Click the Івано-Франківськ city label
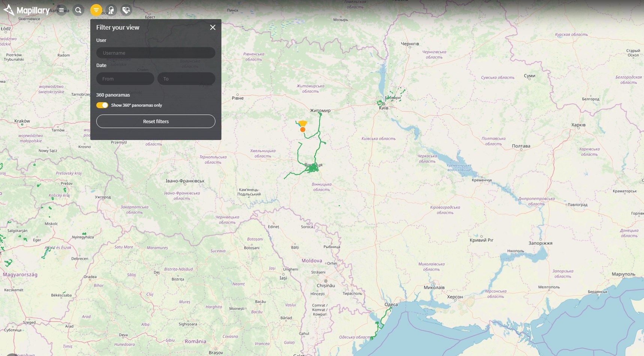 tap(185, 181)
